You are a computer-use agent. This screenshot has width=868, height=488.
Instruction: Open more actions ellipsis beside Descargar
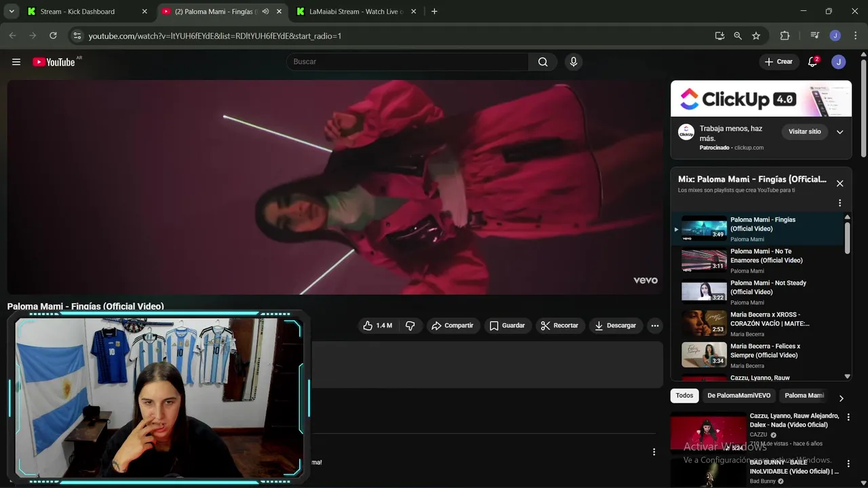click(x=654, y=325)
